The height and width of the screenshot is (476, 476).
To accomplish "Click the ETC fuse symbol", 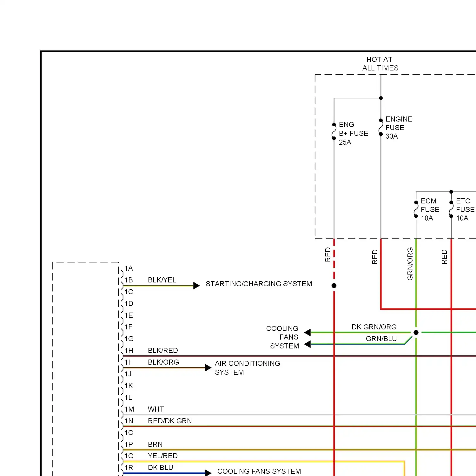I will coord(451,209).
